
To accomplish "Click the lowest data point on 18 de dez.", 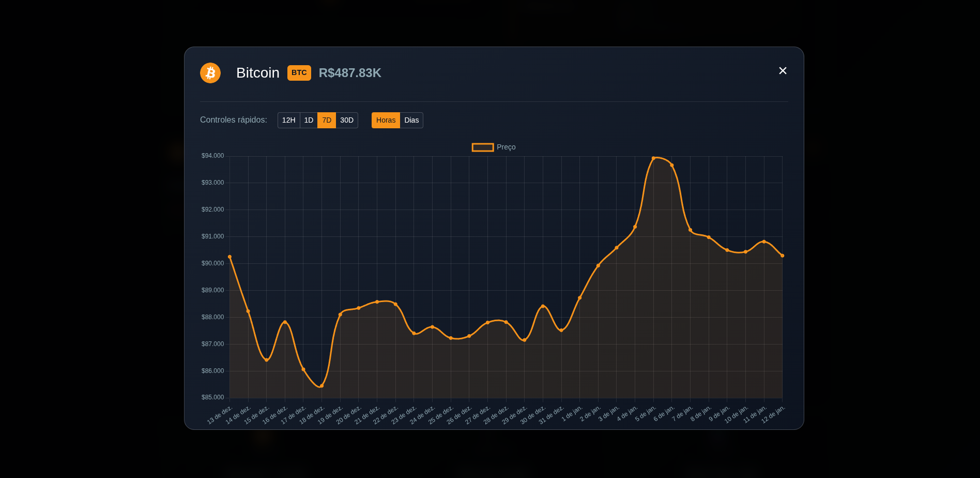I will click(x=321, y=386).
